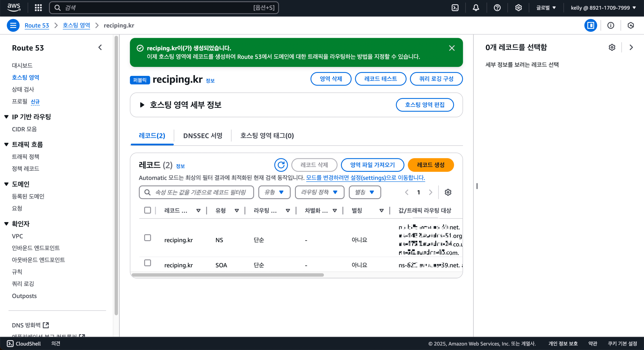Screen dimensions: 644x350
Task: Switch to the DNSSEC 서명 tab
Action: 202,136
